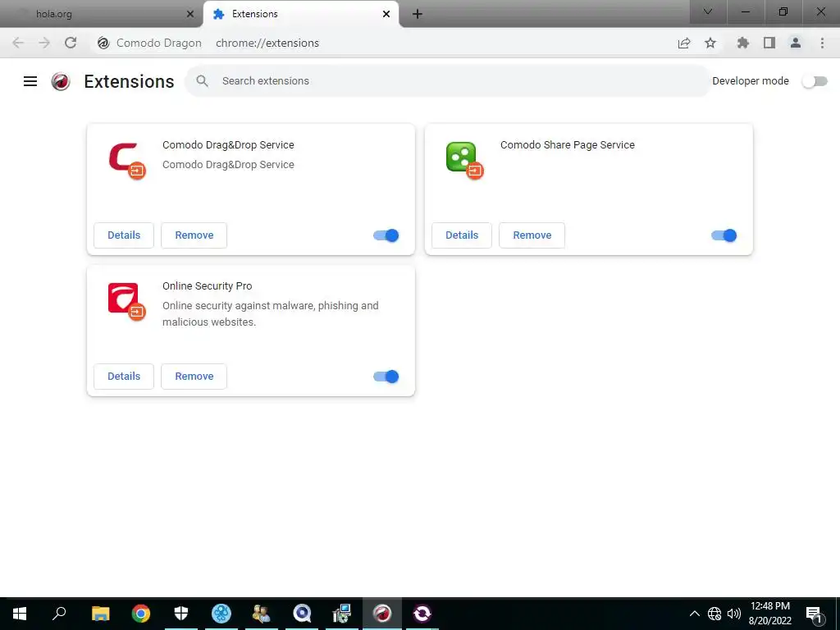Click the Comodo Dragon logo beside Extensions title
Viewport: 840px width, 630px height.
(61, 81)
